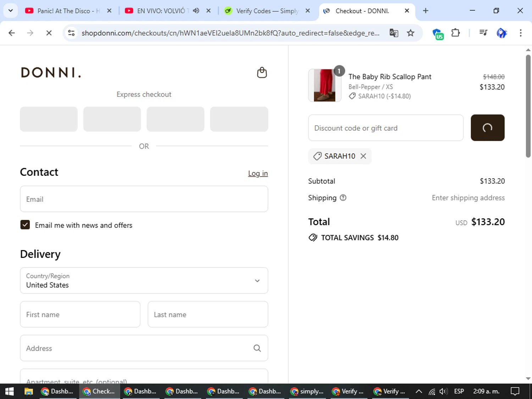
Task: Switch to Panic! At The Disco tab
Action: pos(68,11)
